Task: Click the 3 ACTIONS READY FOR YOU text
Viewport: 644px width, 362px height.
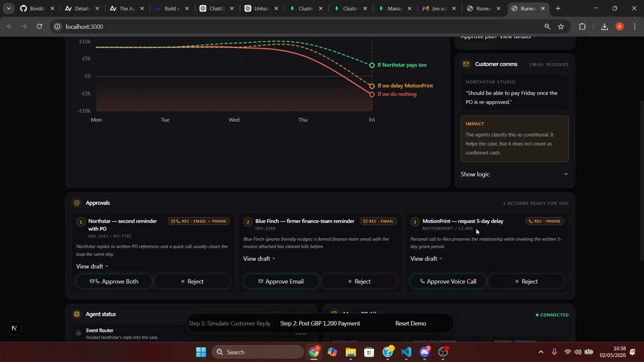Action: click(536, 203)
